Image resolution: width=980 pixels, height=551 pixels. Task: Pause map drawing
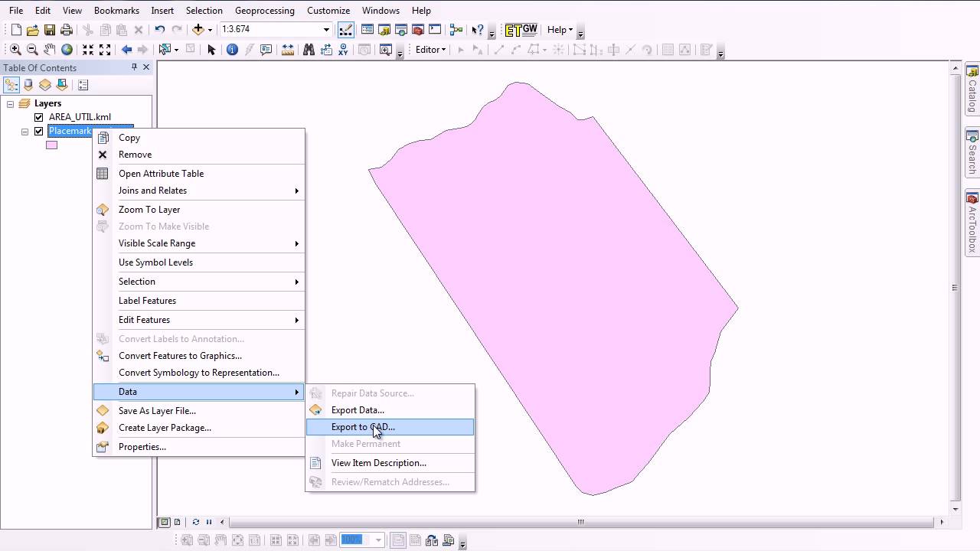pyautogui.click(x=208, y=522)
